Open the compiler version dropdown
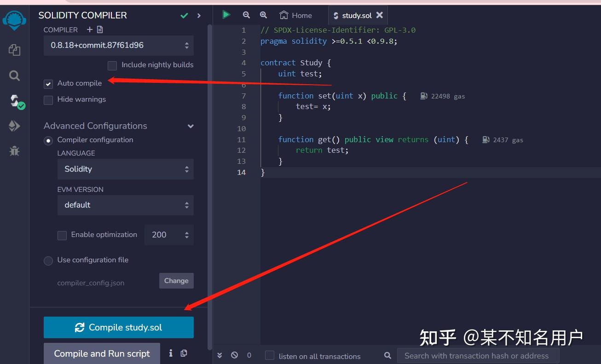 click(118, 46)
